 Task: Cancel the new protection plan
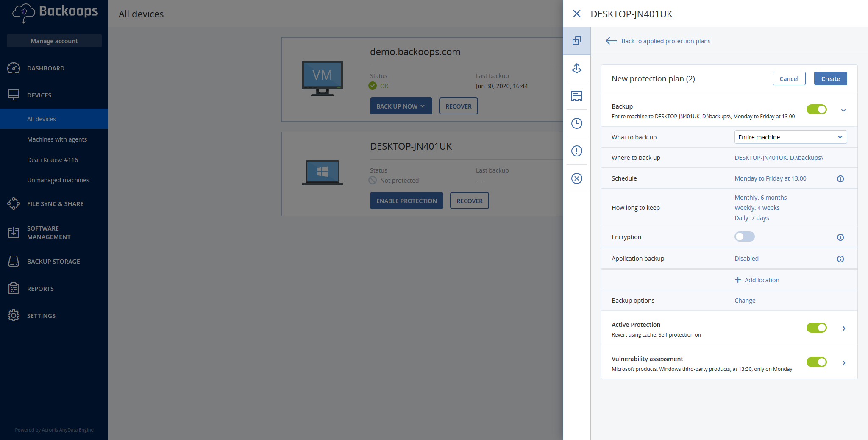point(789,78)
